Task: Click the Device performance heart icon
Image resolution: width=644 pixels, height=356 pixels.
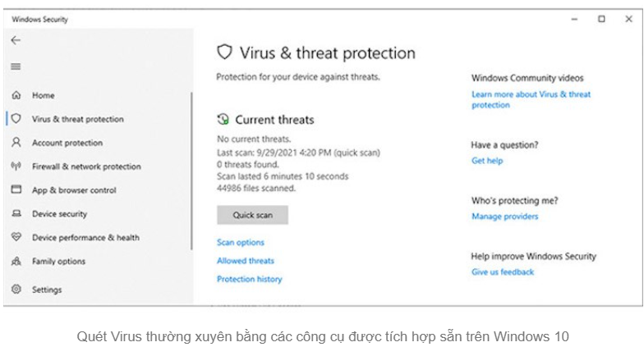Action: coord(16,238)
